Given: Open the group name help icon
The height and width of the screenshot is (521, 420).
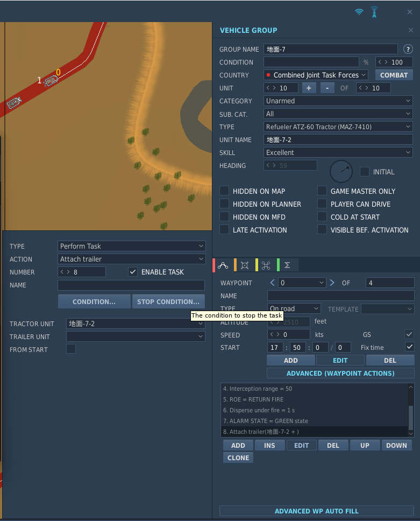Looking at the screenshot, I should point(408,49).
